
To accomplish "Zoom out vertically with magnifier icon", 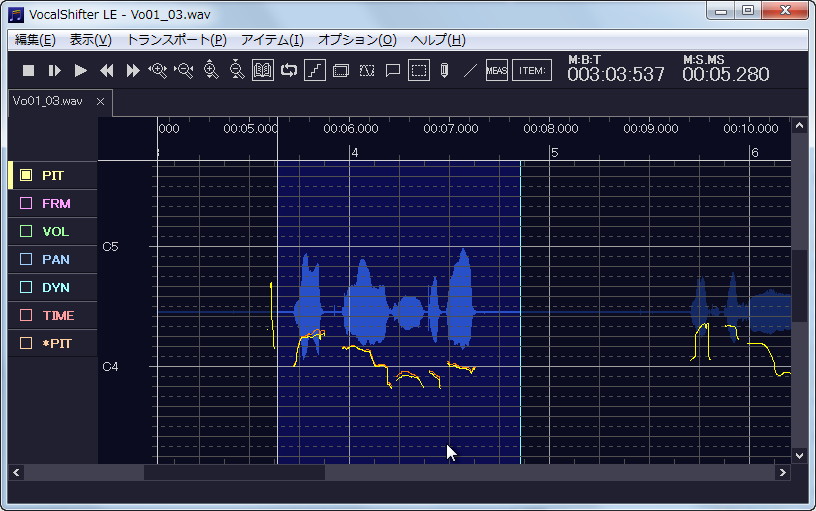I will (237, 70).
